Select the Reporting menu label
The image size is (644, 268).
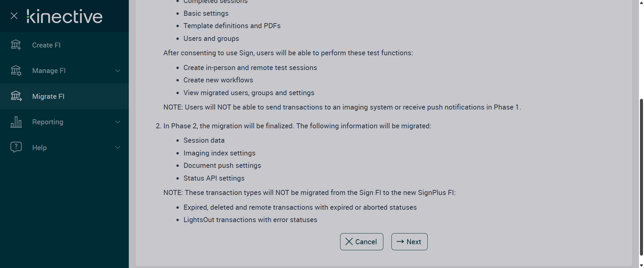click(48, 122)
